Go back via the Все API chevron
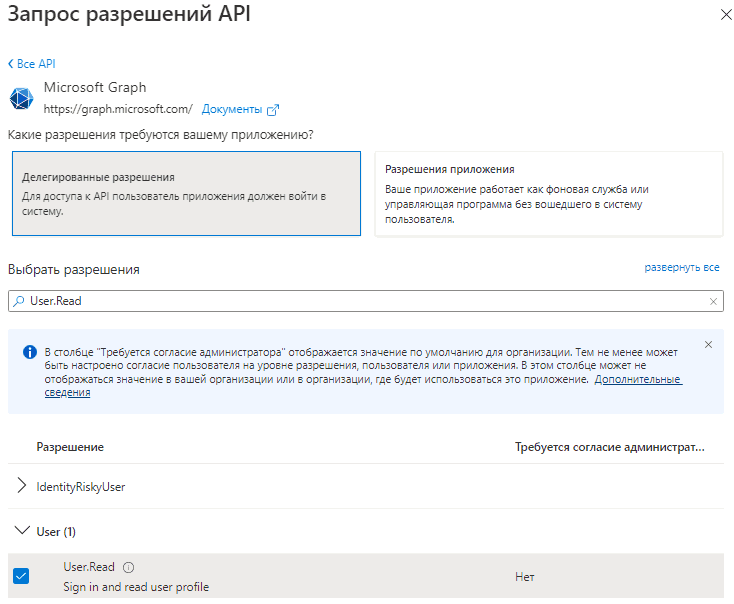 [11, 64]
